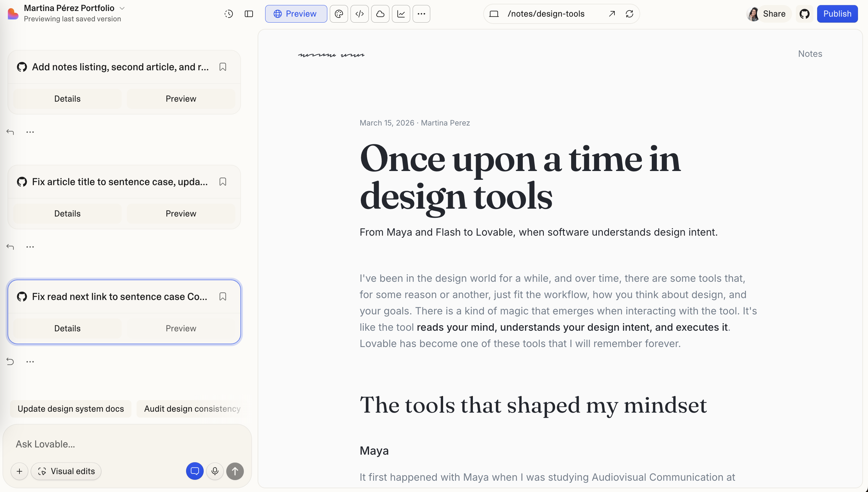Choose 'Update design system docs' suggestion
The height and width of the screenshot is (492, 868).
pyautogui.click(x=71, y=409)
